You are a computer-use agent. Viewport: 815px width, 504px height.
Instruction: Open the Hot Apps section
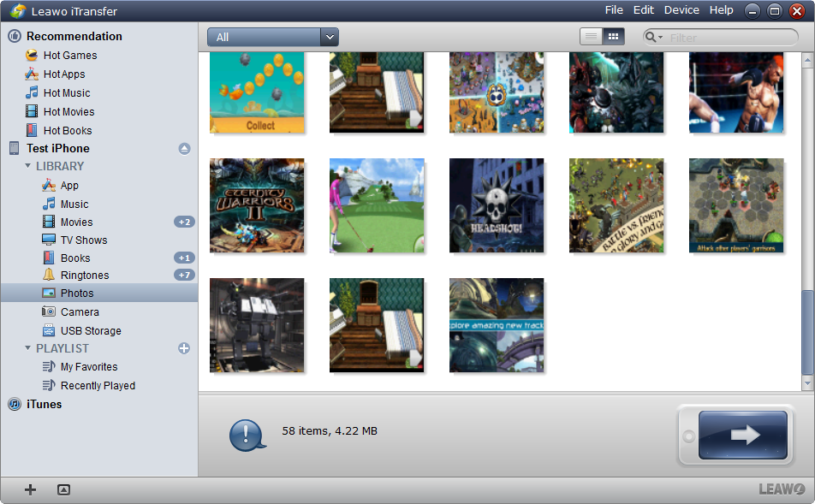pyautogui.click(x=64, y=74)
